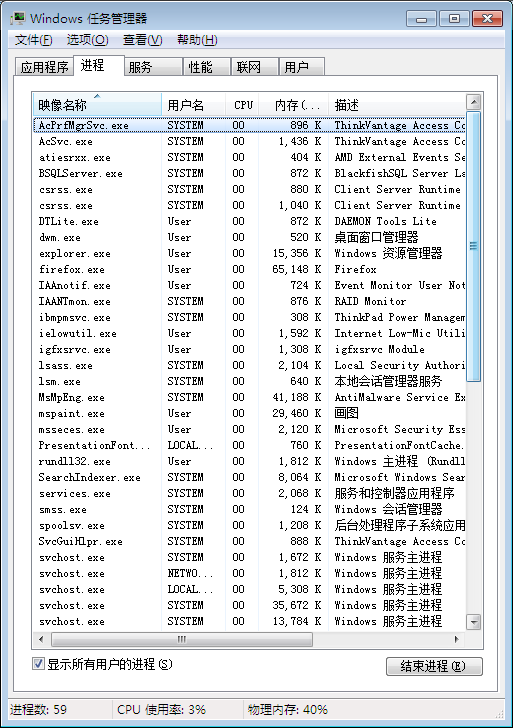Click the scroll down arrow in process list

point(473,622)
